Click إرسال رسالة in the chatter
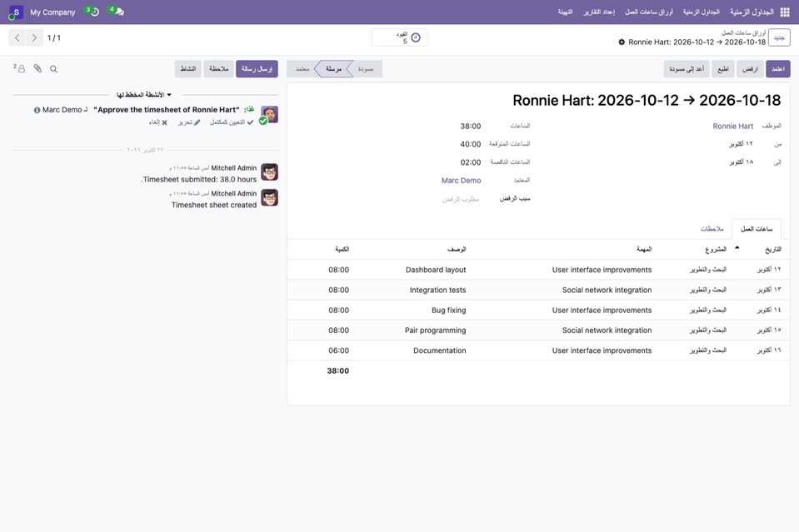The width and height of the screenshot is (799, 532). pos(257,69)
